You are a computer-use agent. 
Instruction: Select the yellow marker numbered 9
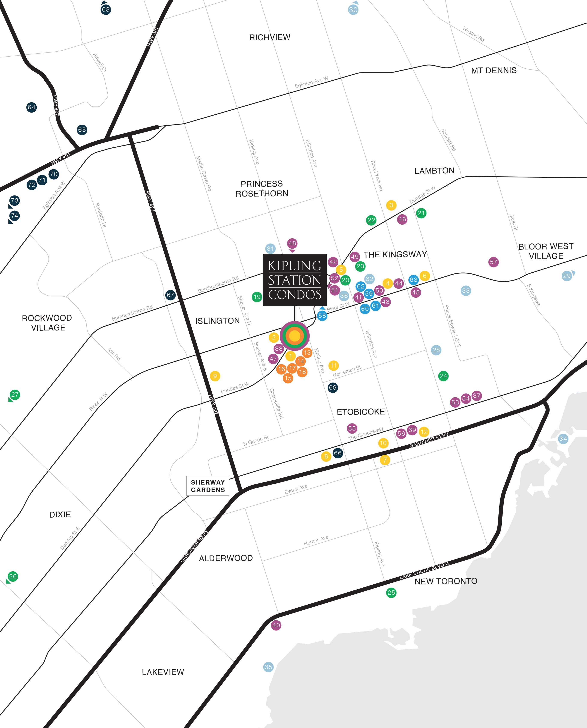(x=215, y=376)
